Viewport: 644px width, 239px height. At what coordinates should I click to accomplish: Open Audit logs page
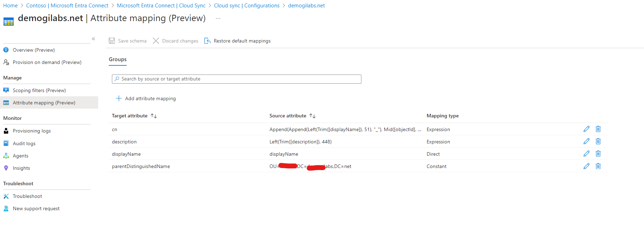(24, 143)
